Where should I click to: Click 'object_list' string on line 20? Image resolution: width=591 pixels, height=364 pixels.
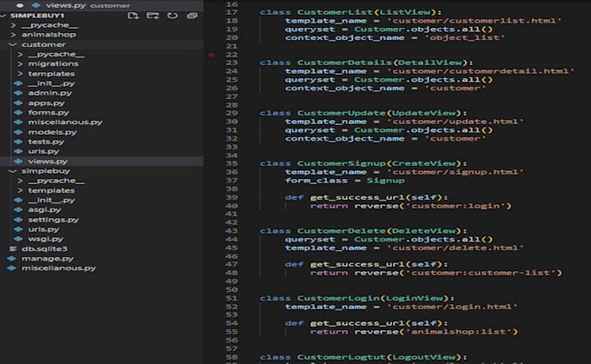[x=465, y=37]
